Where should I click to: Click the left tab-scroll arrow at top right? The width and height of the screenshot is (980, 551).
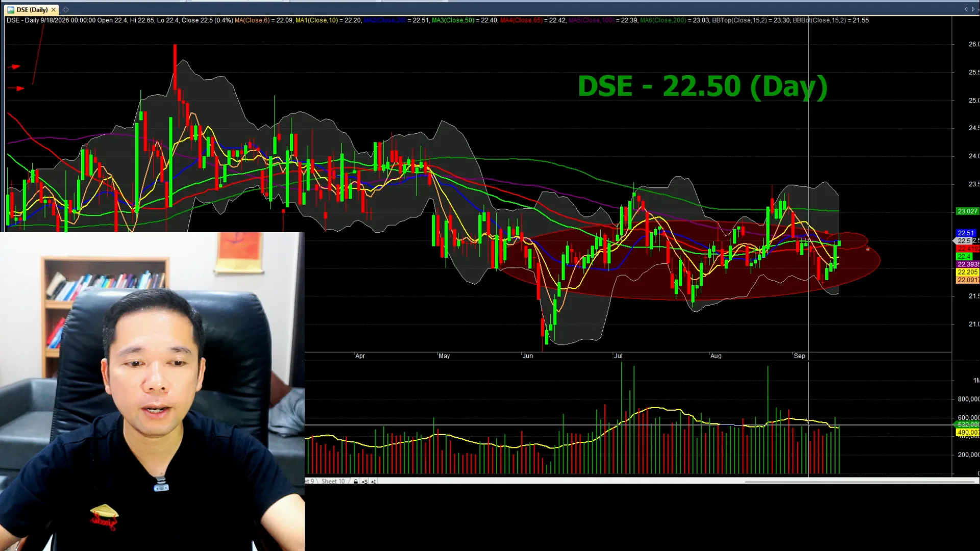tap(966, 9)
